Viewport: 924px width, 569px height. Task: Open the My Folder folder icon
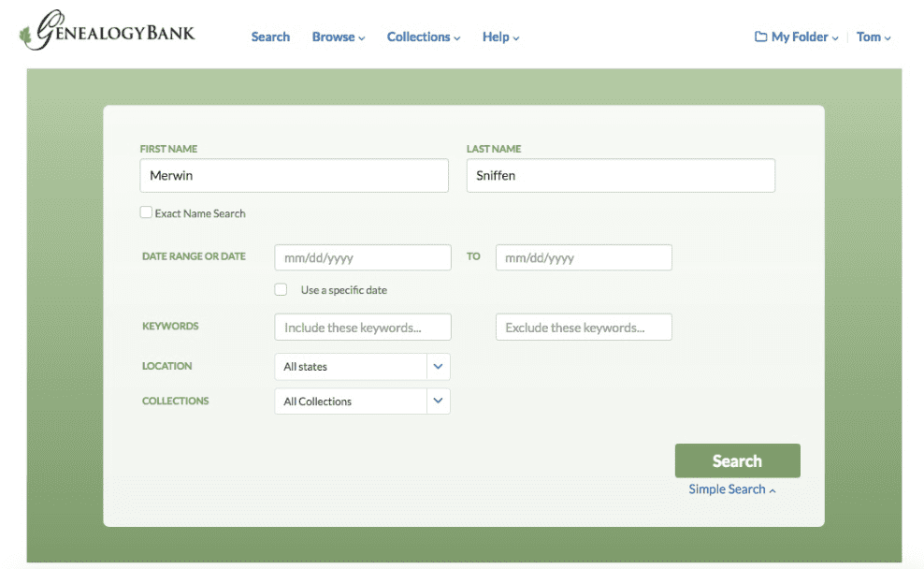[x=760, y=36]
